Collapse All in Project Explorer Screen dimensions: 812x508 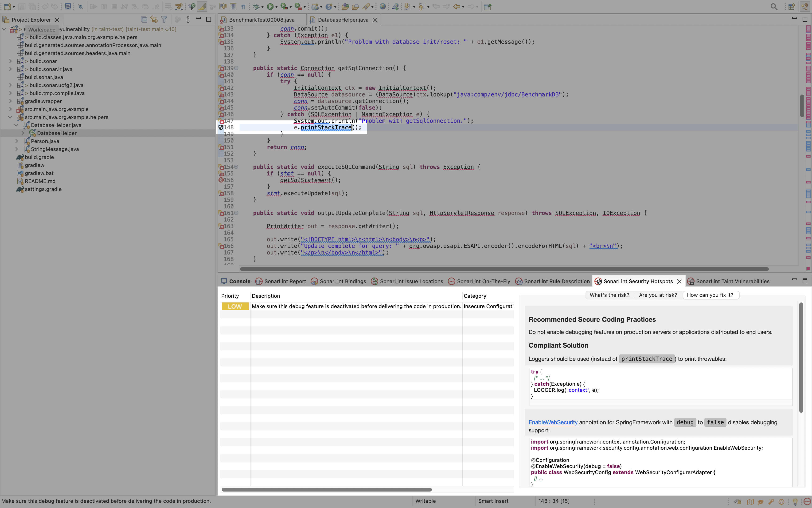[144, 20]
